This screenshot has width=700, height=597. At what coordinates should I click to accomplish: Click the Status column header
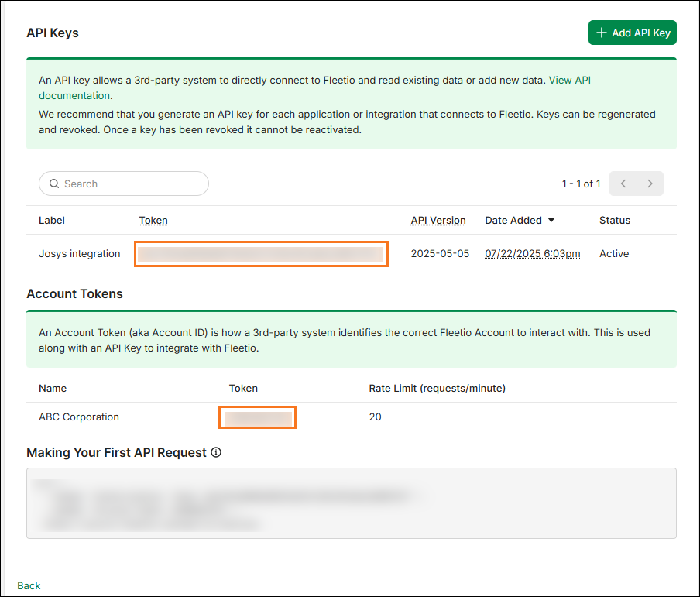[615, 220]
